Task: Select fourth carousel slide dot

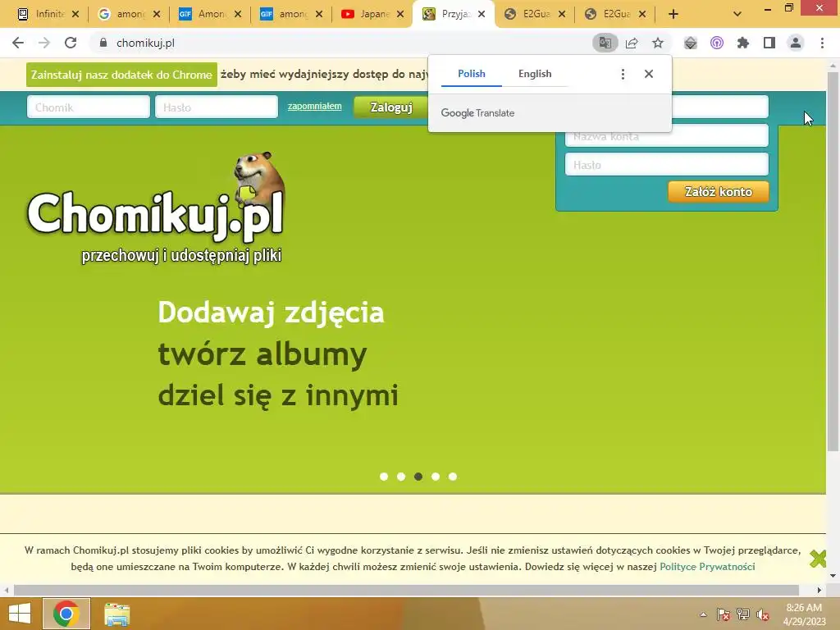Action: tap(436, 477)
